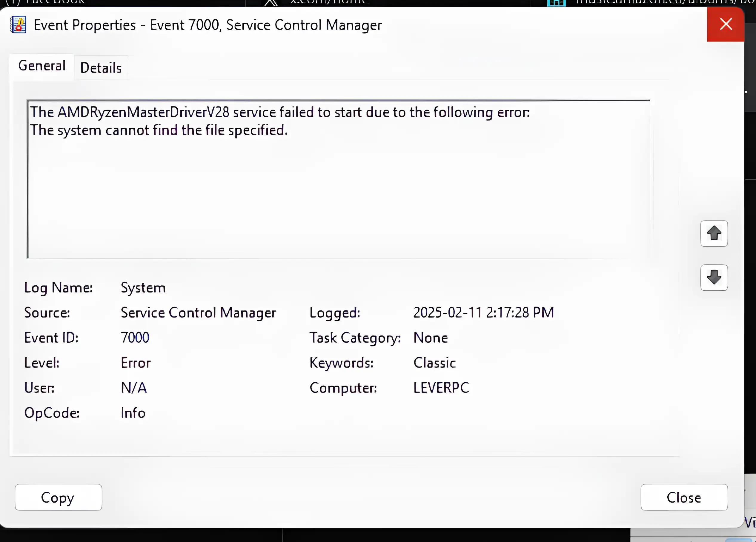The height and width of the screenshot is (542, 756).
Task: Click the dialog title Event Properties text
Action: coord(208,25)
